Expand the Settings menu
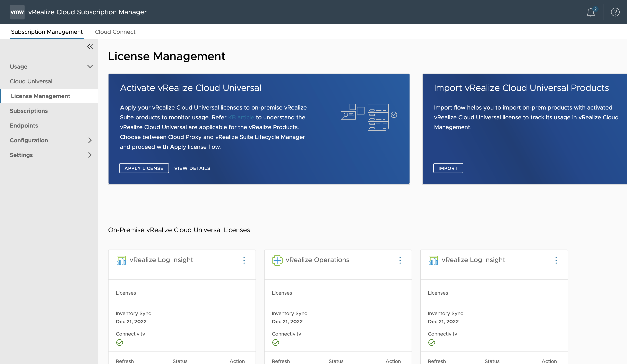 point(90,155)
